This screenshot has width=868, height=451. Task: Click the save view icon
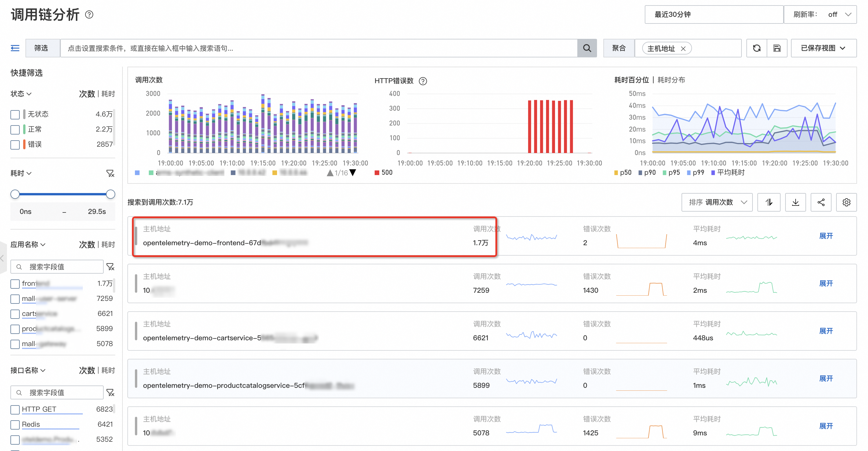777,48
